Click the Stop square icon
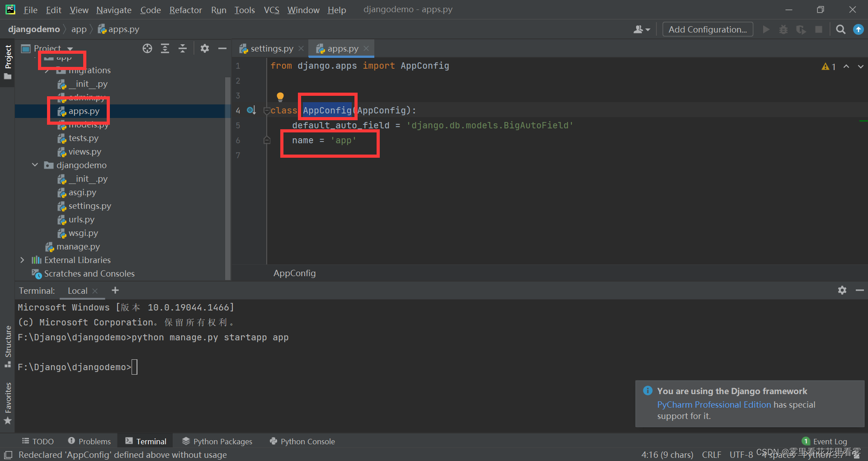Viewport: 868px width, 461px height. (x=819, y=29)
